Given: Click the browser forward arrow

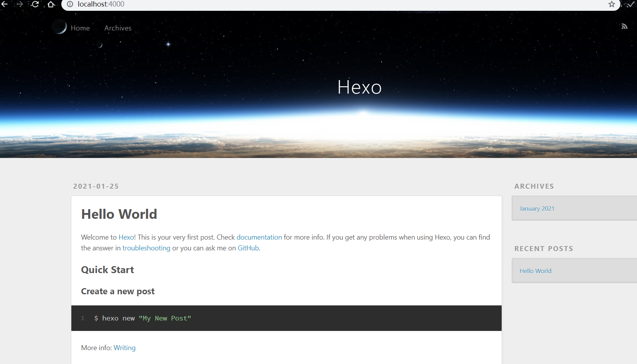Looking at the screenshot, I should point(20,4).
